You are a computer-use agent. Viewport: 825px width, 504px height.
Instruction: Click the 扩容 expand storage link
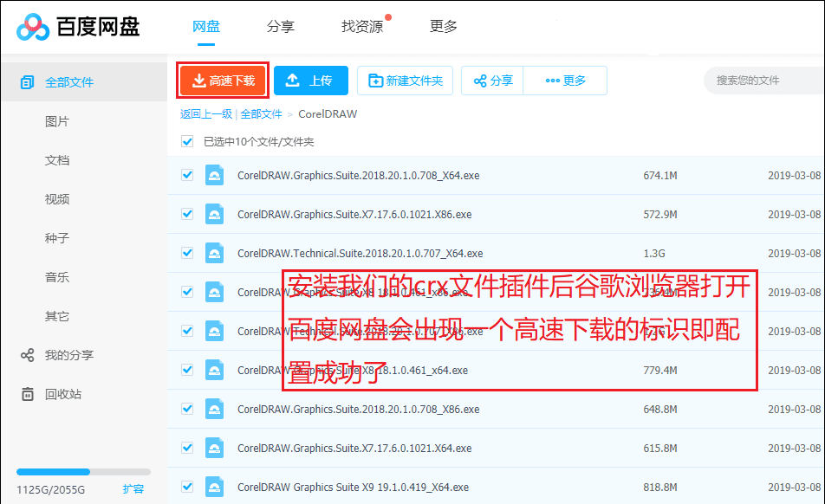coord(133,488)
